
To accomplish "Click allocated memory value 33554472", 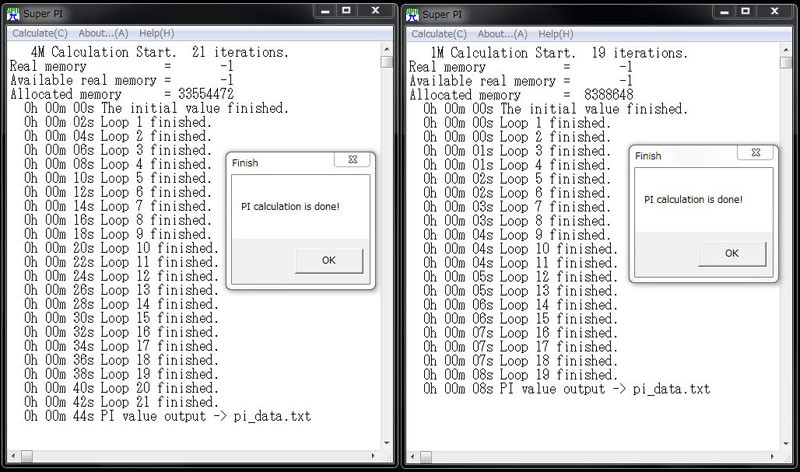I will [x=206, y=94].
